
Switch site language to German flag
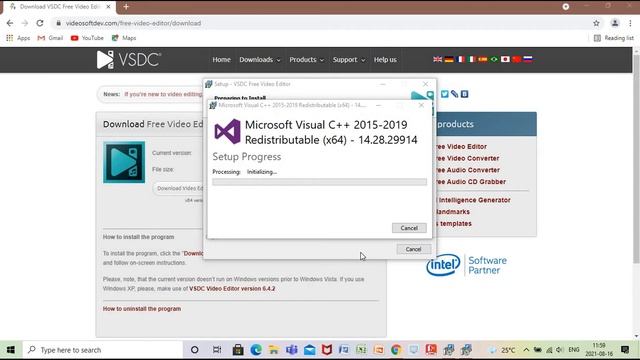(449, 59)
